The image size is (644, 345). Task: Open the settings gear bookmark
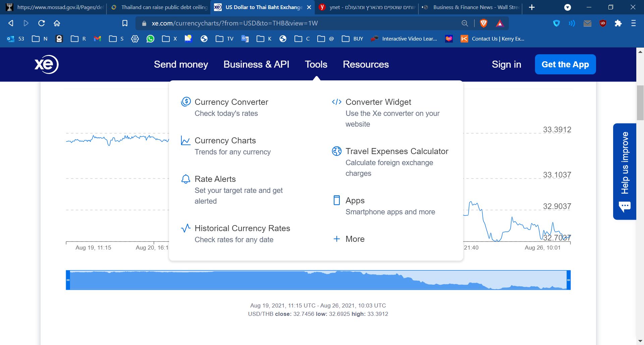[135, 39]
